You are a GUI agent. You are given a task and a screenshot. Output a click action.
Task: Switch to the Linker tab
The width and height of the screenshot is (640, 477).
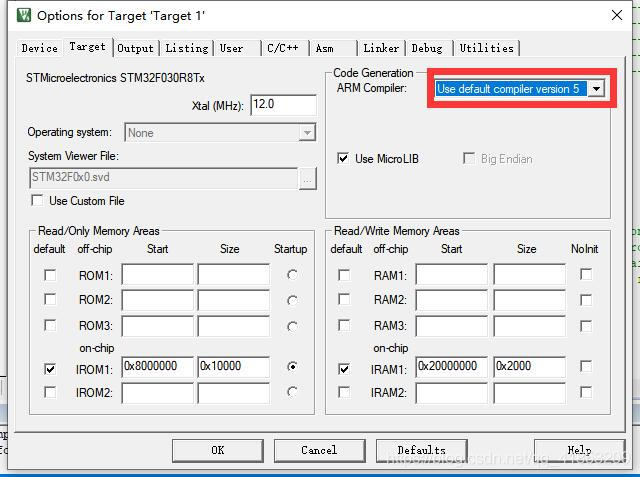(x=381, y=48)
